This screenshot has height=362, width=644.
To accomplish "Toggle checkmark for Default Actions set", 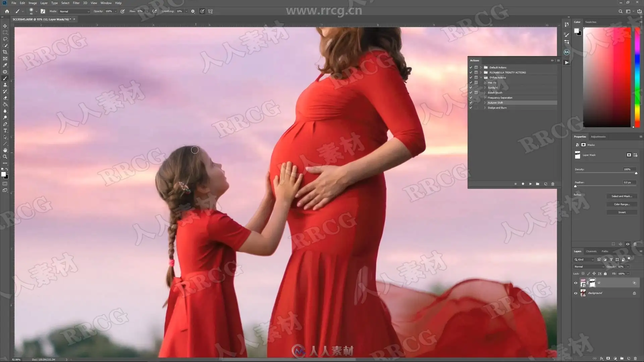I will 471,67.
